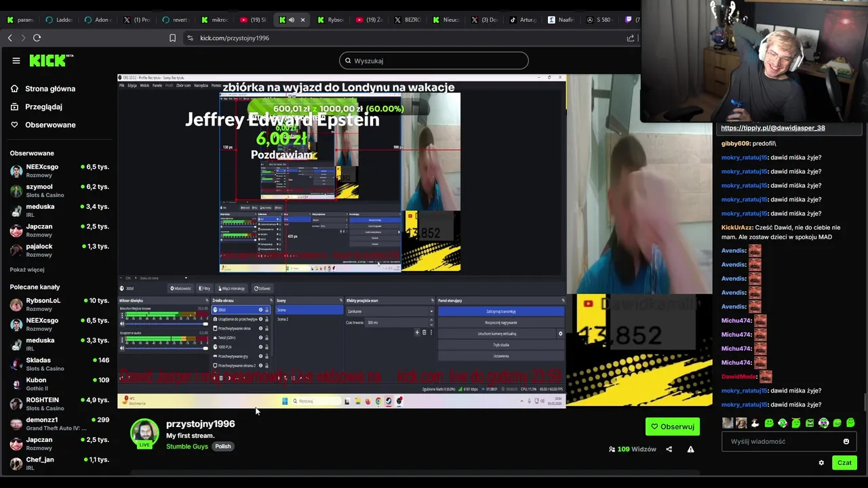Select the last green emote in row
Image resolution: width=868 pixels, height=488 pixels.
850,423
